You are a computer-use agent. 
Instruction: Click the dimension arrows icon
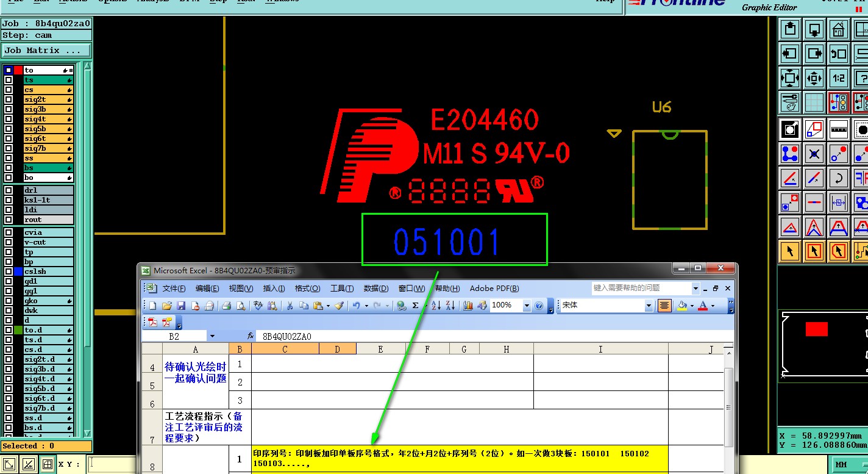tap(839, 203)
